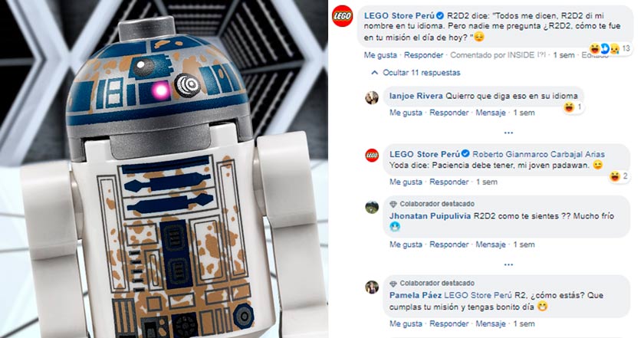This screenshot has width=644, height=338.
Task: Open Ianjoe Rivera's profile picture
Action: click(372, 98)
